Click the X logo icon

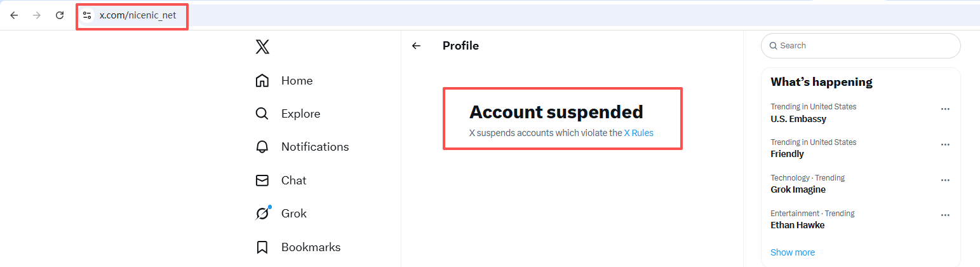tap(262, 46)
